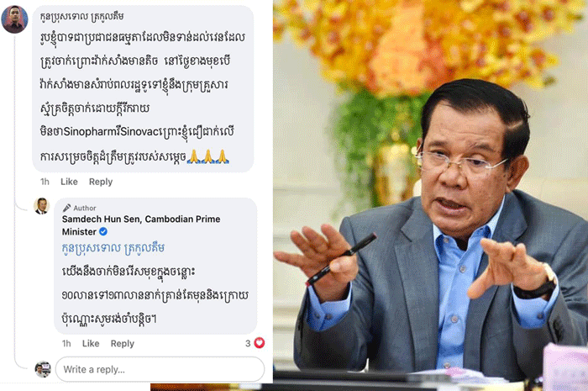Viewport: 588px width, 391px height.
Task: Open Samdech Hun Sen, Cambodian Prime Minister page
Action: coord(141,225)
